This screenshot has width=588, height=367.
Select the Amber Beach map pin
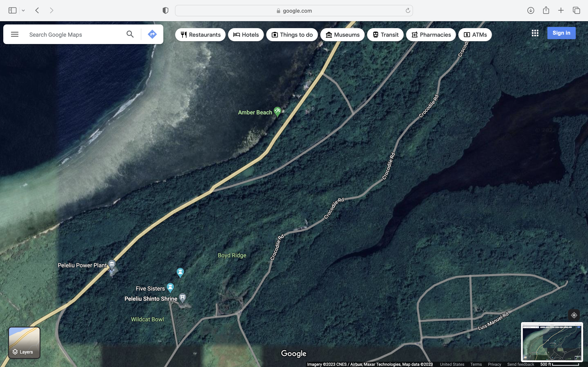coord(277,111)
